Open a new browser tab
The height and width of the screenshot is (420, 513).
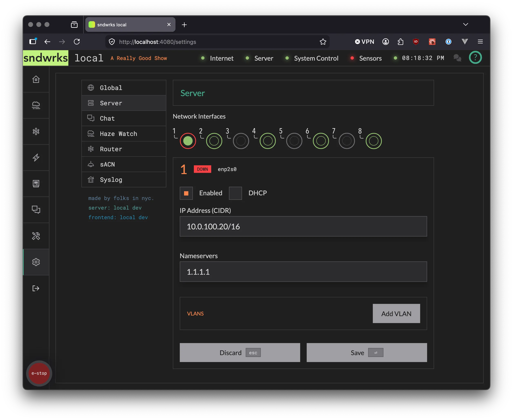(x=184, y=25)
